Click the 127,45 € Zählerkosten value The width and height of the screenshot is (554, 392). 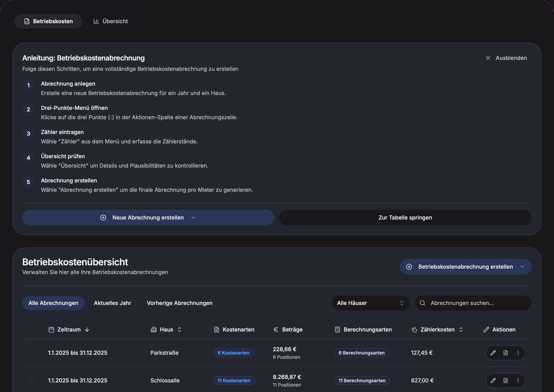[x=422, y=353]
